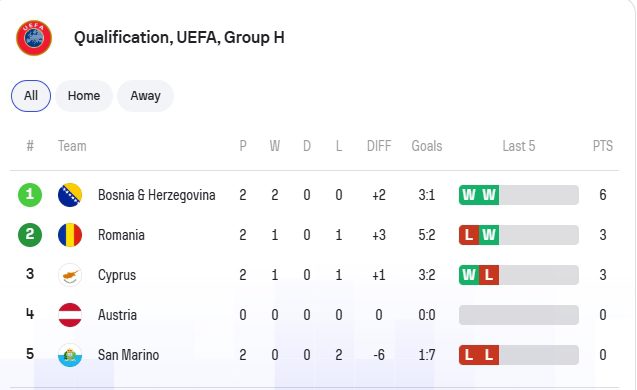Click the Romania flag icon
This screenshot has width=637, height=390.
[x=70, y=235]
